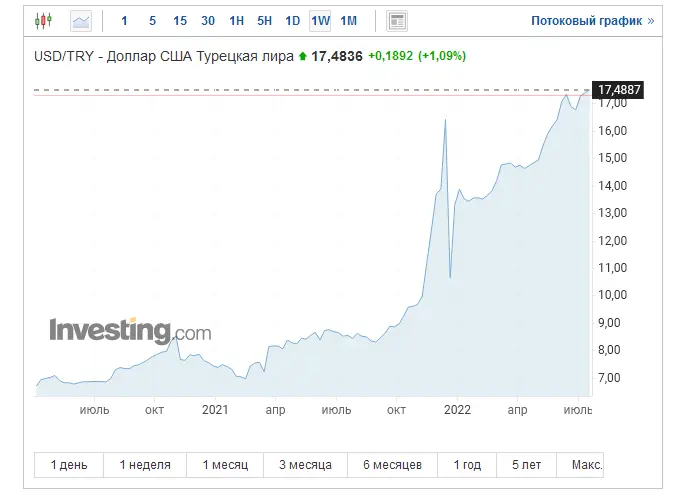Click the 2021 label on time axis
This screenshot has height=498, width=674.
pyautogui.click(x=215, y=409)
